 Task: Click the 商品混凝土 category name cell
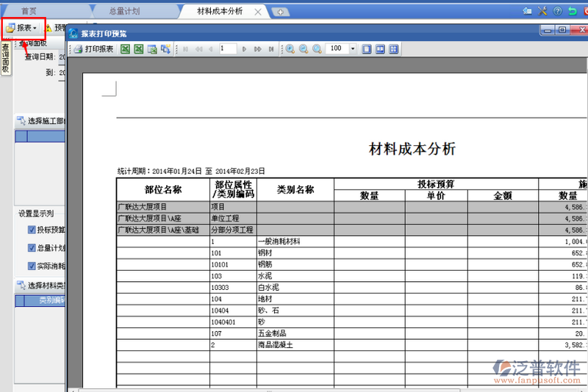click(295, 345)
